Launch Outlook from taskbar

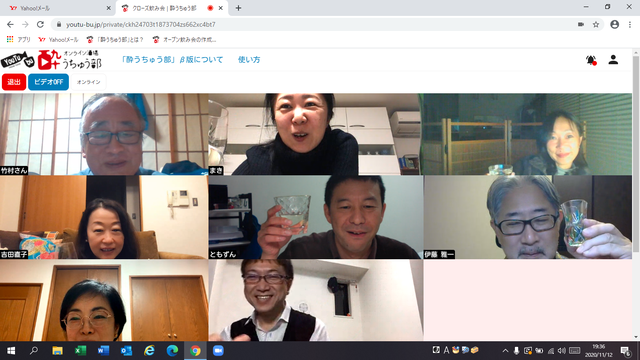[126, 351]
